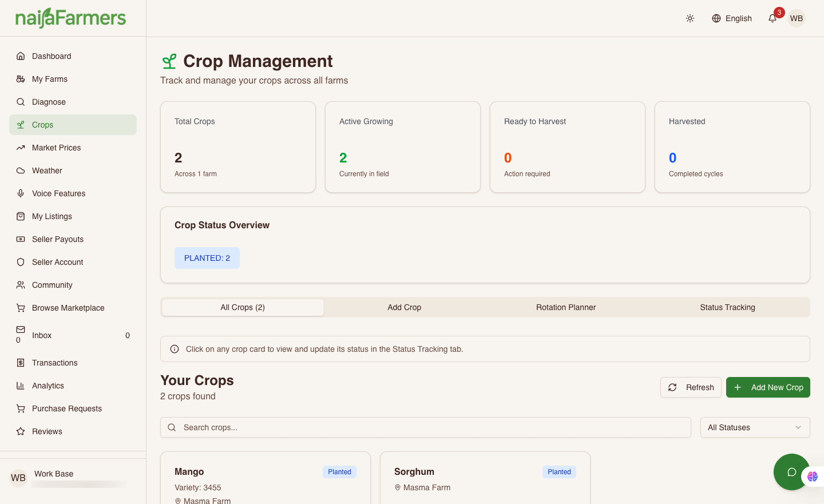Go to Market Prices in sidebar
The width and height of the screenshot is (824, 504).
point(56,148)
